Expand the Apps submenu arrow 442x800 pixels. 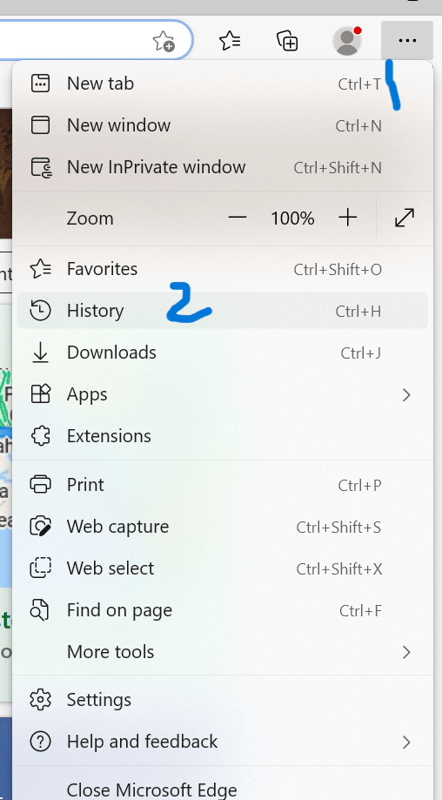coord(406,394)
